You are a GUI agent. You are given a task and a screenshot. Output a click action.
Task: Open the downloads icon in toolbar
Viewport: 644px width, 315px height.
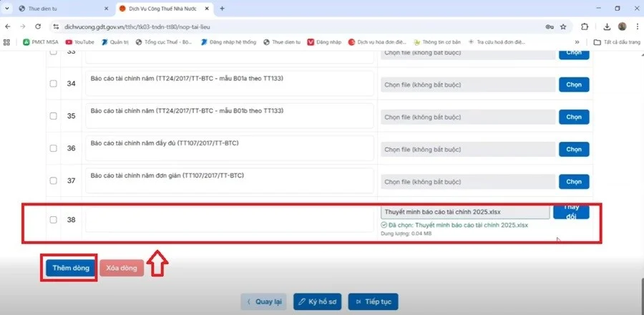(x=607, y=26)
